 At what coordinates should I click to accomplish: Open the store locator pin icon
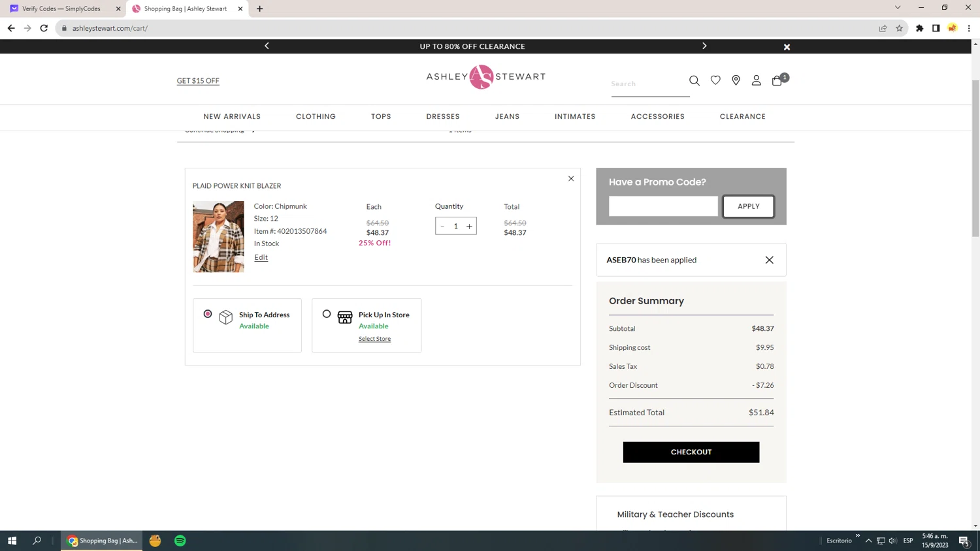[x=736, y=80]
